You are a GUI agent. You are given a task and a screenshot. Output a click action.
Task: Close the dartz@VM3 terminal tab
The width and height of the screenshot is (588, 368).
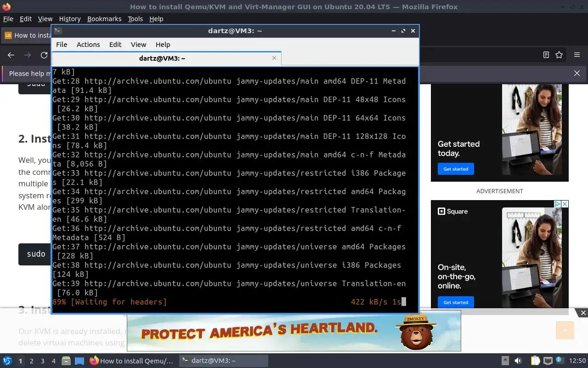[274, 58]
